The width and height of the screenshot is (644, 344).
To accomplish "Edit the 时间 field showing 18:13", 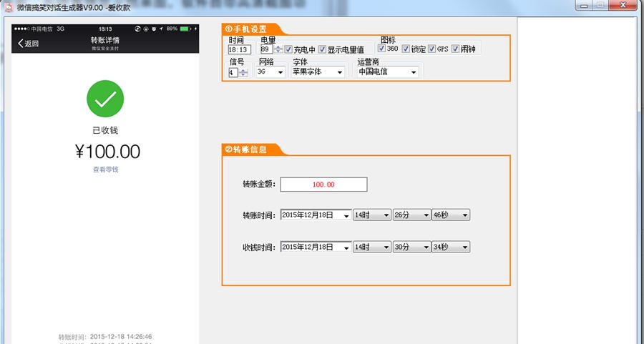I will pyautogui.click(x=240, y=49).
